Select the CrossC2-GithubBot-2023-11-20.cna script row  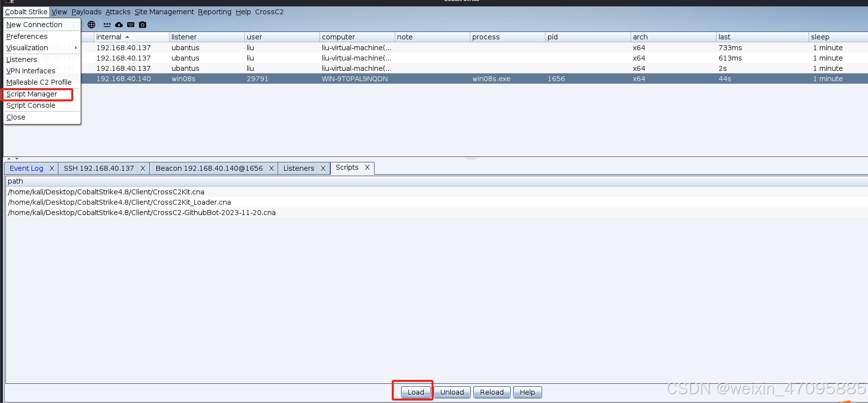pos(436,213)
